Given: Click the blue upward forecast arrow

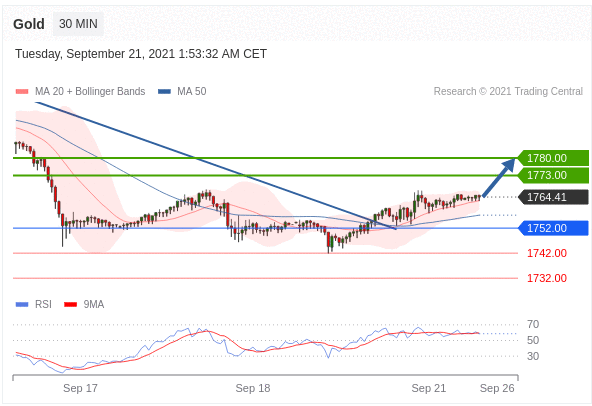Looking at the screenshot, I should tap(499, 178).
